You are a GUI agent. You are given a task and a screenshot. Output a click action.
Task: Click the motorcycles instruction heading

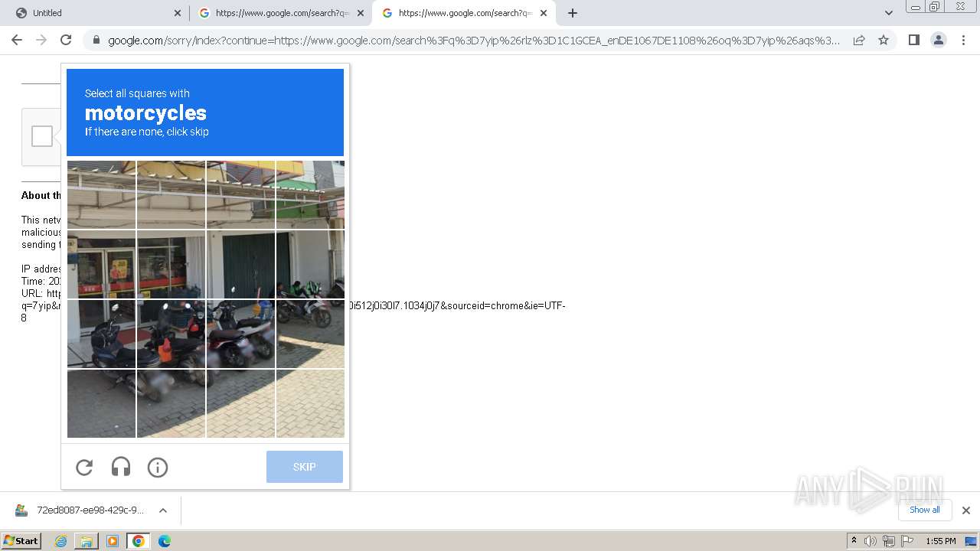point(145,113)
